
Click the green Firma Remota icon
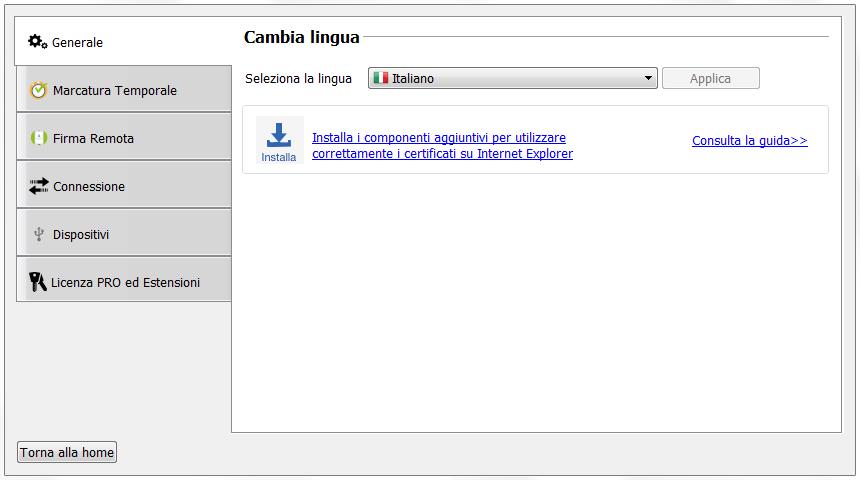tap(38, 138)
